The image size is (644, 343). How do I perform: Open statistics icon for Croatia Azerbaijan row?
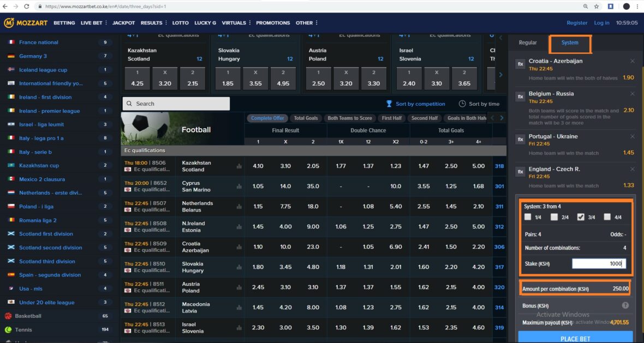(239, 247)
